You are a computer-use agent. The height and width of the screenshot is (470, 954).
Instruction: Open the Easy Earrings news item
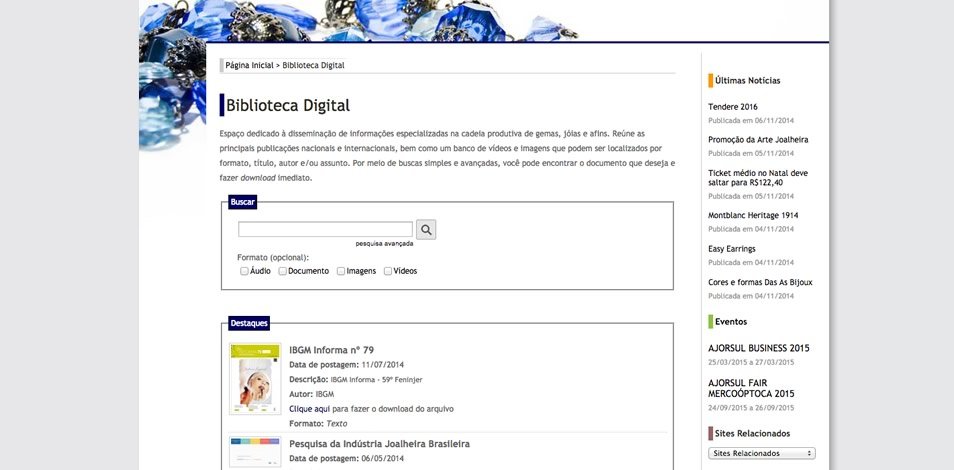(x=732, y=249)
